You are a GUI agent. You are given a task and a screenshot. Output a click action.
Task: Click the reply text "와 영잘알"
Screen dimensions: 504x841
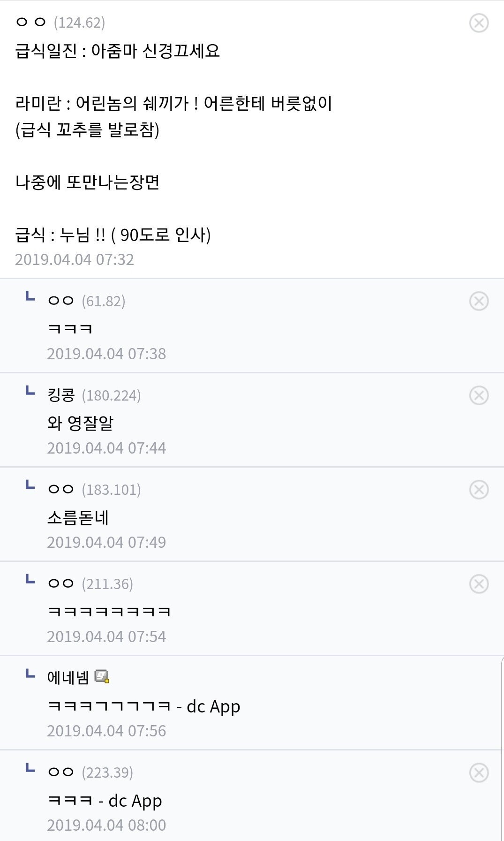coord(80,423)
